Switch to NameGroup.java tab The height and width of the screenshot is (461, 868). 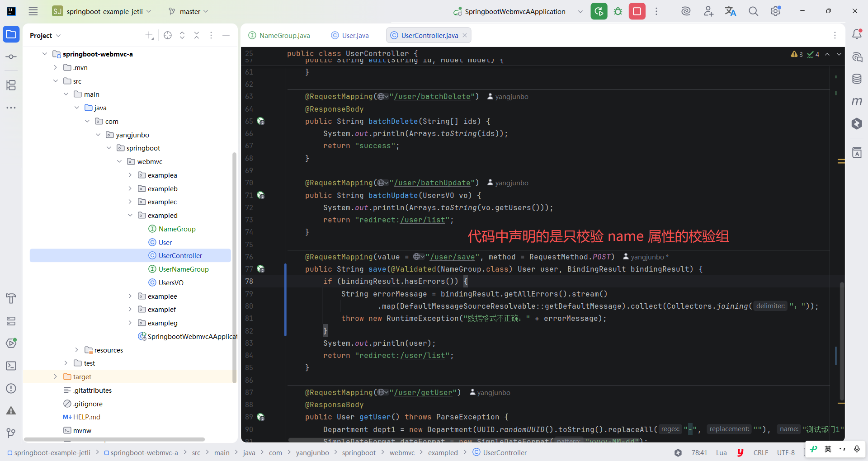pos(279,35)
